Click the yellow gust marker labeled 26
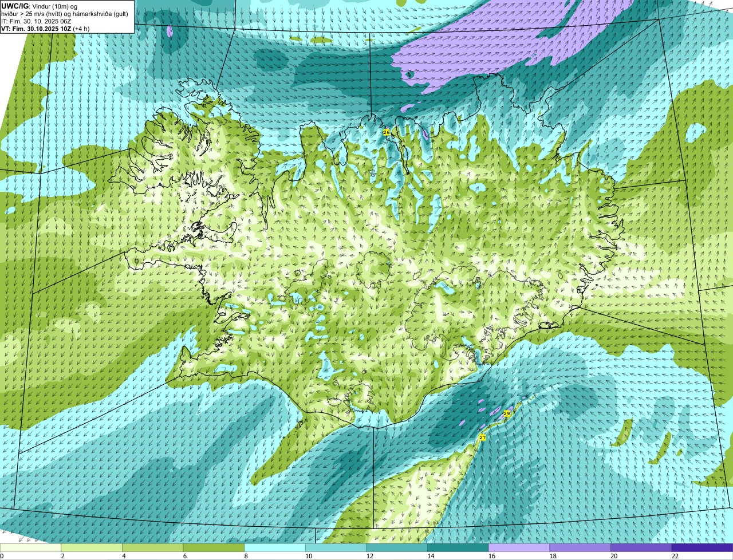Image resolution: width=733 pixels, height=560 pixels. (x=387, y=132)
